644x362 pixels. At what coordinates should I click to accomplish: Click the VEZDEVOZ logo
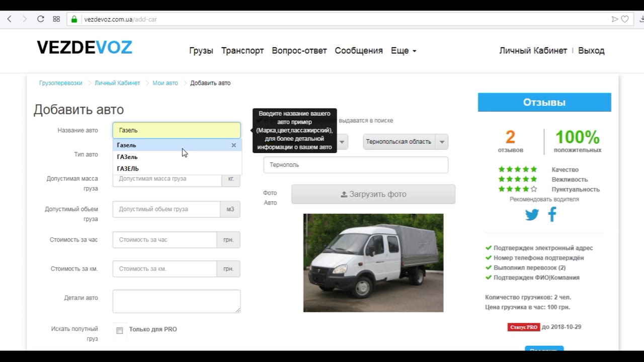[85, 48]
